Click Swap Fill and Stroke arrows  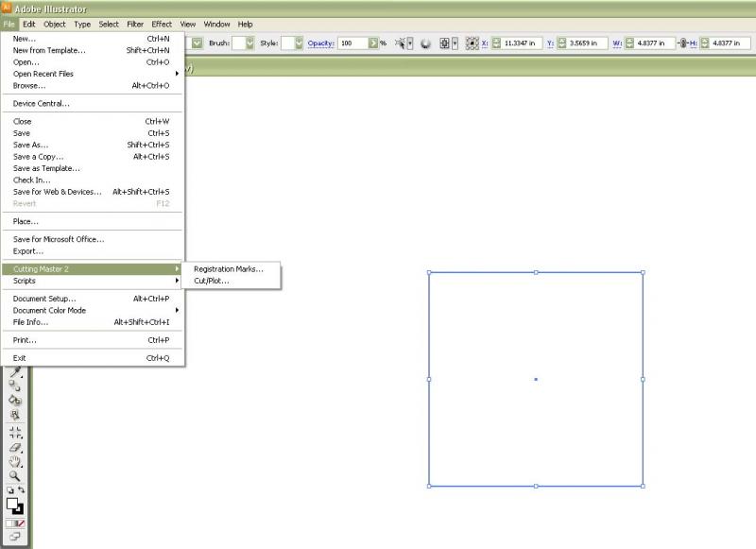[21, 489]
